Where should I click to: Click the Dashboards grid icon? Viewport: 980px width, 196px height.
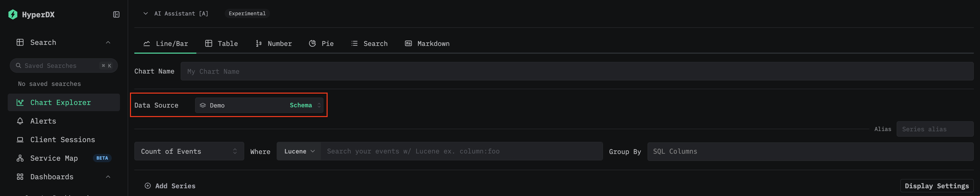pyautogui.click(x=20, y=177)
